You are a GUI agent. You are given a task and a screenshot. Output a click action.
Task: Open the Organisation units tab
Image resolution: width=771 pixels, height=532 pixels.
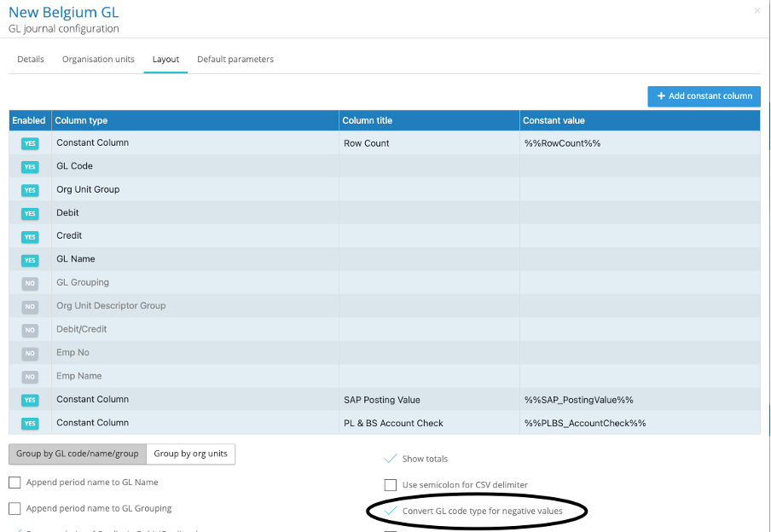click(x=97, y=60)
